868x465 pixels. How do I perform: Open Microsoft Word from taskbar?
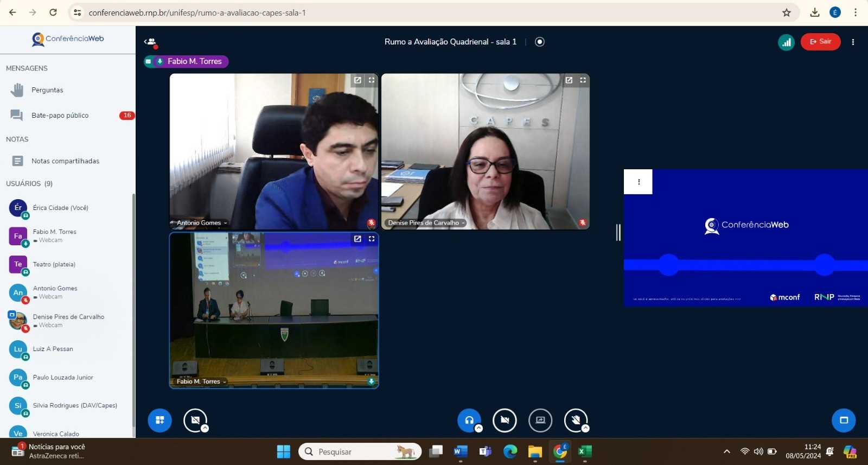coord(460,451)
